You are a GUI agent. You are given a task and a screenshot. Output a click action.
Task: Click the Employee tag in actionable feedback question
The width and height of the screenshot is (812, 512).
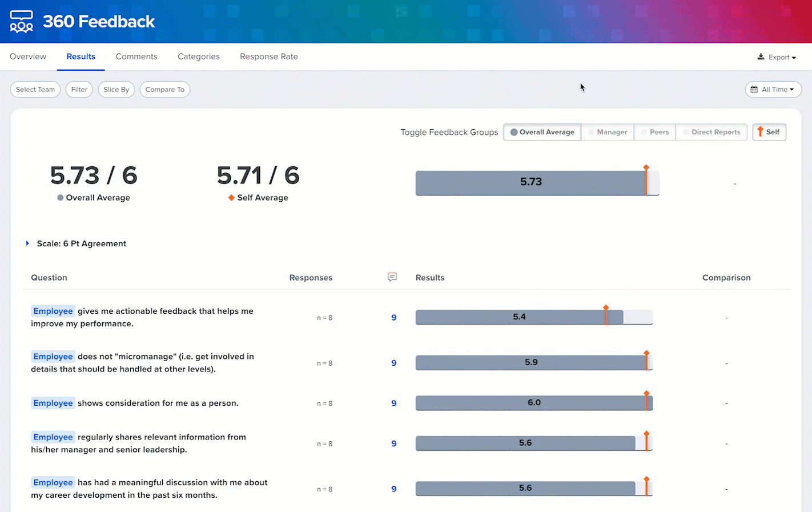[x=53, y=311]
